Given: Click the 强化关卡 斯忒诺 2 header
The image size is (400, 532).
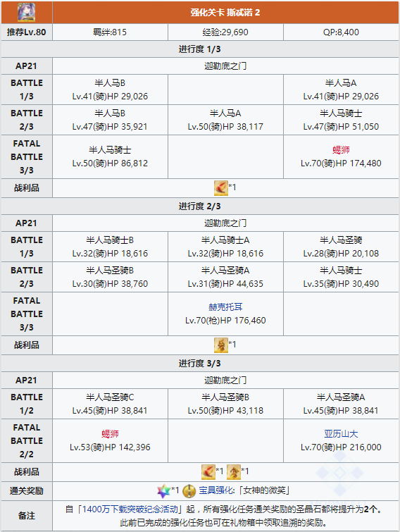Looking at the screenshot, I should [x=225, y=13].
